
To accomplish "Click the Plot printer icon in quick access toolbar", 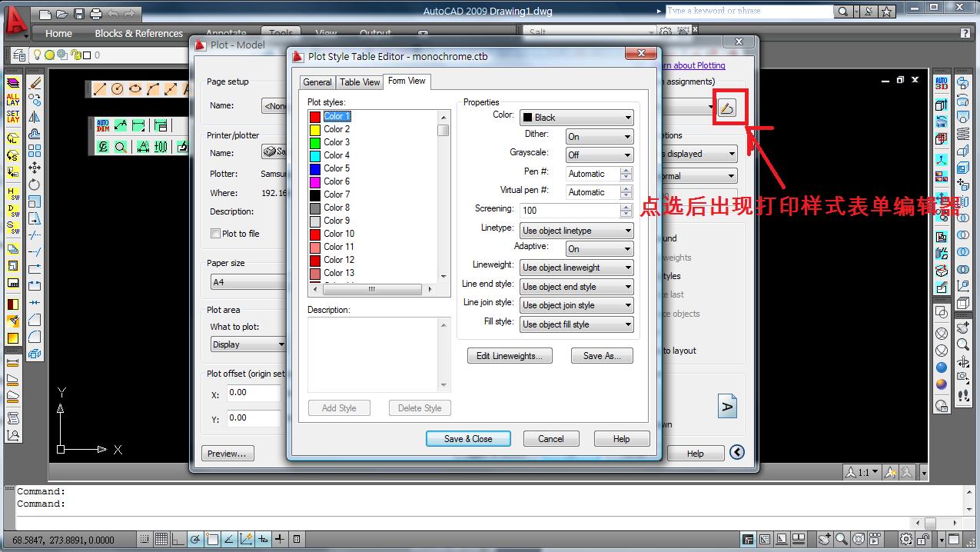I will point(96,14).
